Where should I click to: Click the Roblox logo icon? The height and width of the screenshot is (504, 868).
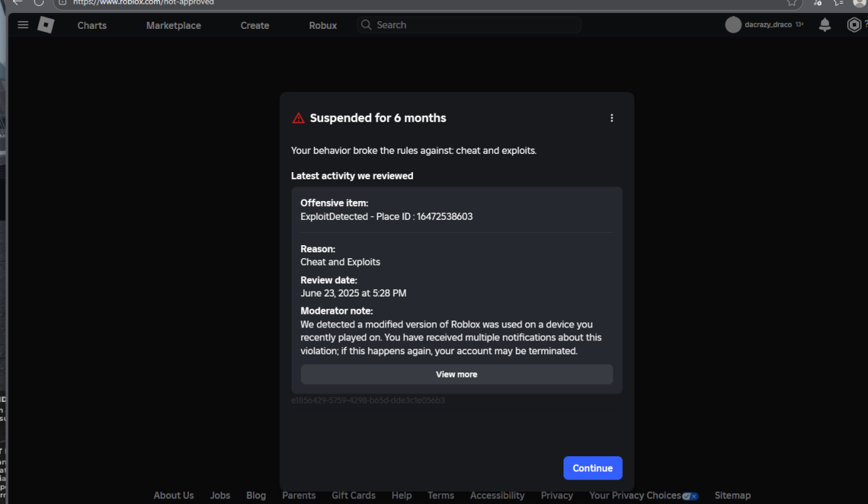[x=46, y=25]
